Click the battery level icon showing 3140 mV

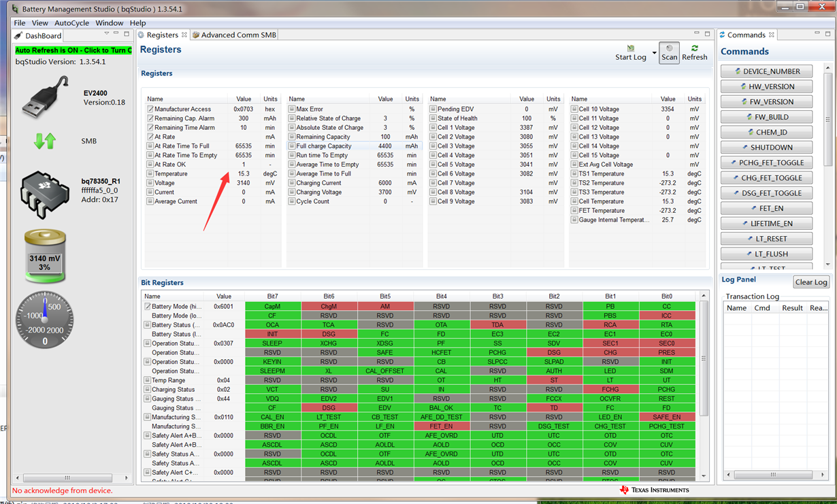45,256
